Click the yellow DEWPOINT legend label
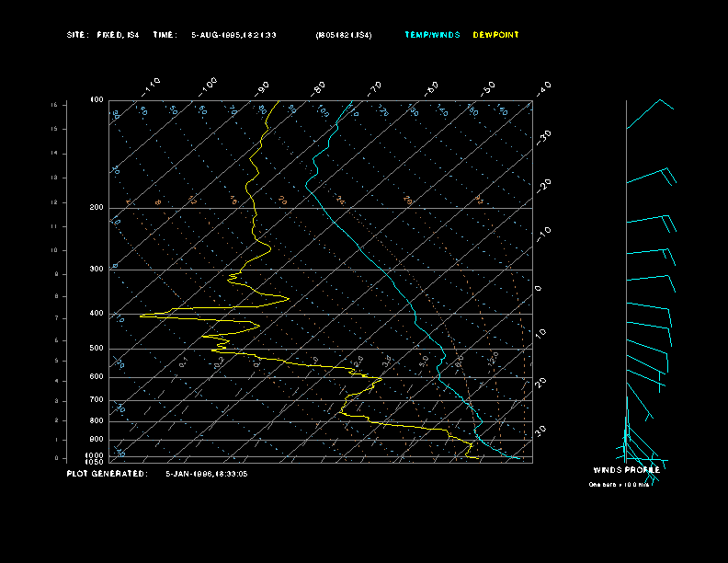Image resolution: width=728 pixels, height=563 pixels. pyautogui.click(x=495, y=35)
